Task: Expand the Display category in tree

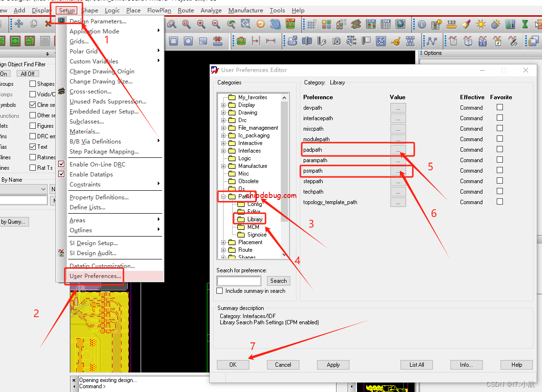Action: 223,105
